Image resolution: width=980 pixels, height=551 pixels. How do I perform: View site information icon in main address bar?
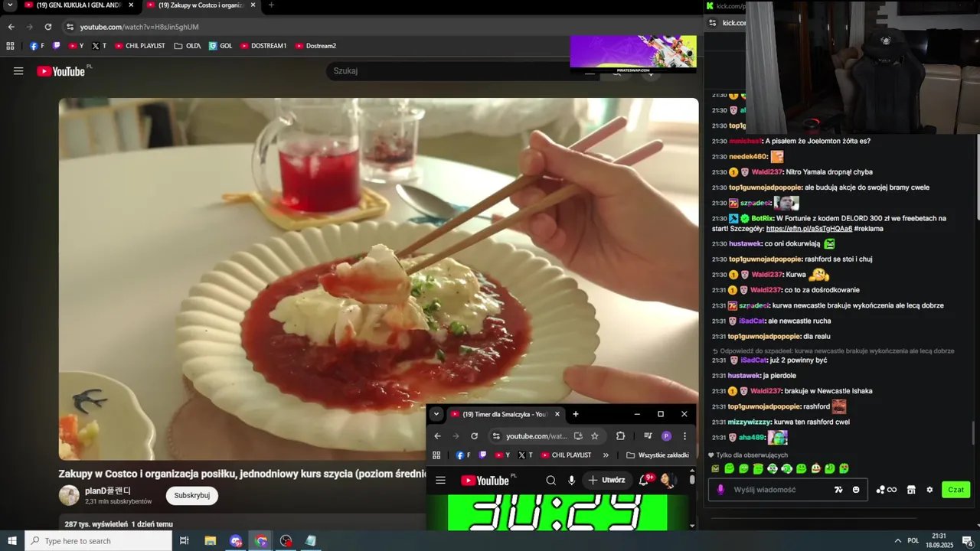(x=70, y=27)
